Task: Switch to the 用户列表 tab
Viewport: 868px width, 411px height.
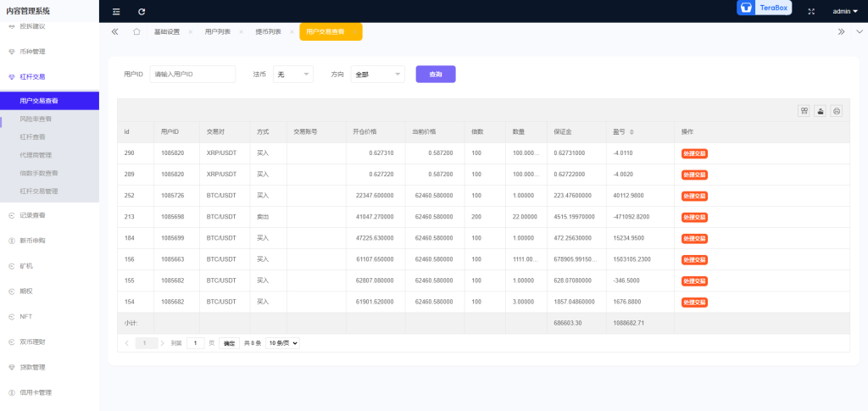Action: tap(218, 31)
